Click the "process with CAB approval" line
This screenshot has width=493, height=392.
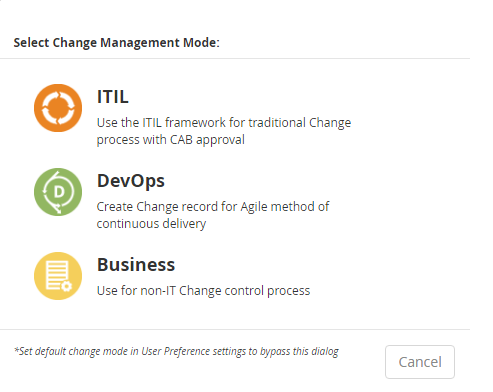pyautogui.click(x=171, y=140)
